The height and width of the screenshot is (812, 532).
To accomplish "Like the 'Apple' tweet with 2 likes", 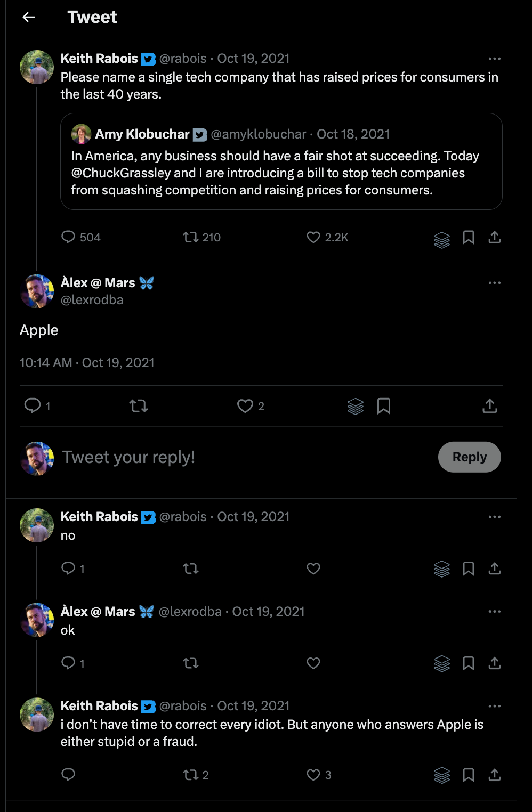I will pos(245,406).
